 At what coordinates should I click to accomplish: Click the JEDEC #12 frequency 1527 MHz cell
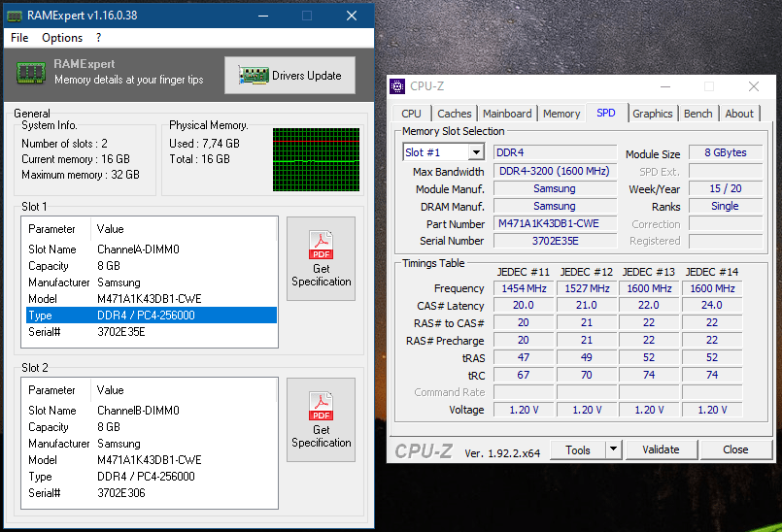coord(587,288)
